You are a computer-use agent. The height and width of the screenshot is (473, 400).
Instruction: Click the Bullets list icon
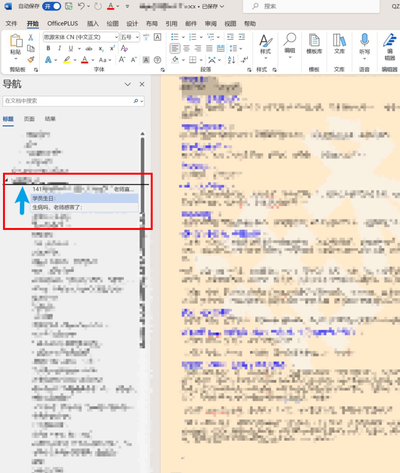click(x=175, y=37)
